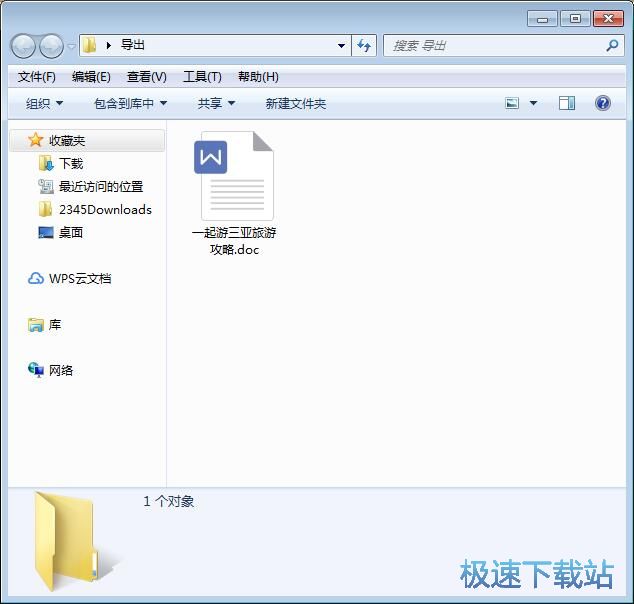Image resolution: width=634 pixels, height=604 pixels.
Task: Open the 共享 dropdown
Action: (216, 103)
